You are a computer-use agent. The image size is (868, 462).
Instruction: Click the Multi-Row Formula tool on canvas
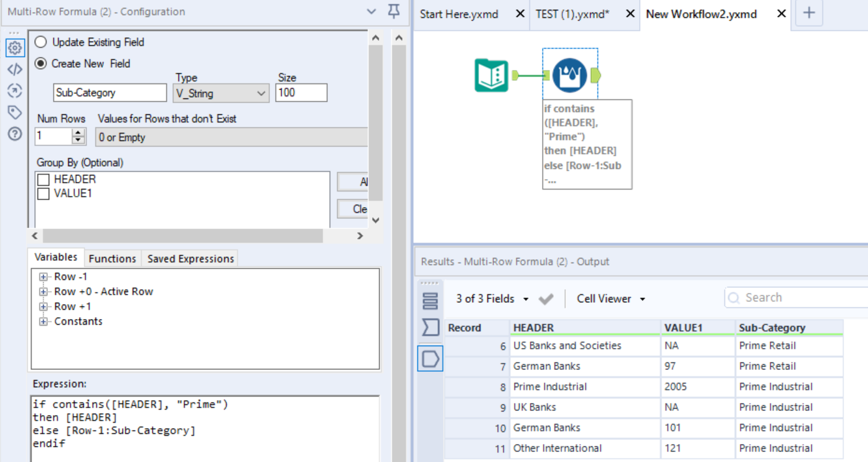(x=569, y=75)
